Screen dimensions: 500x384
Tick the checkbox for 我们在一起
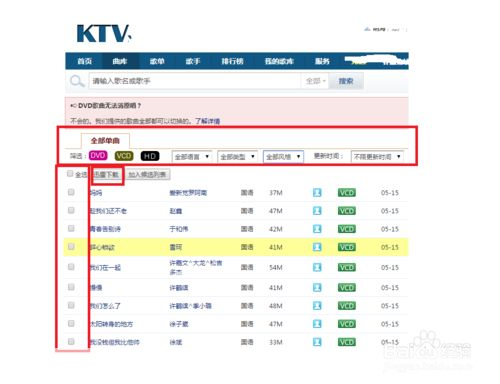tap(71, 267)
